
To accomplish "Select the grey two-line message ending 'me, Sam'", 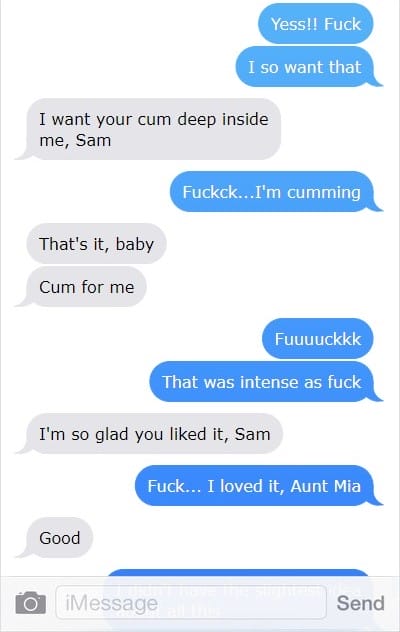I will click(148, 129).
